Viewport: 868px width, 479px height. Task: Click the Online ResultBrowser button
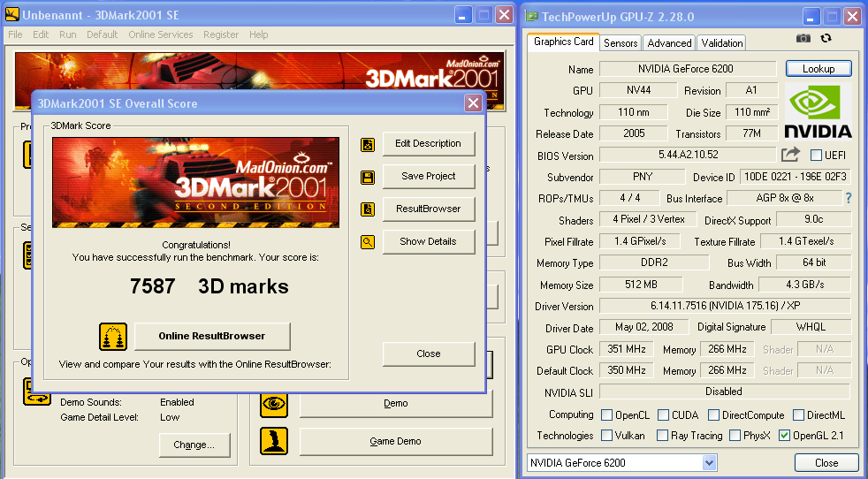click(212, 336)
